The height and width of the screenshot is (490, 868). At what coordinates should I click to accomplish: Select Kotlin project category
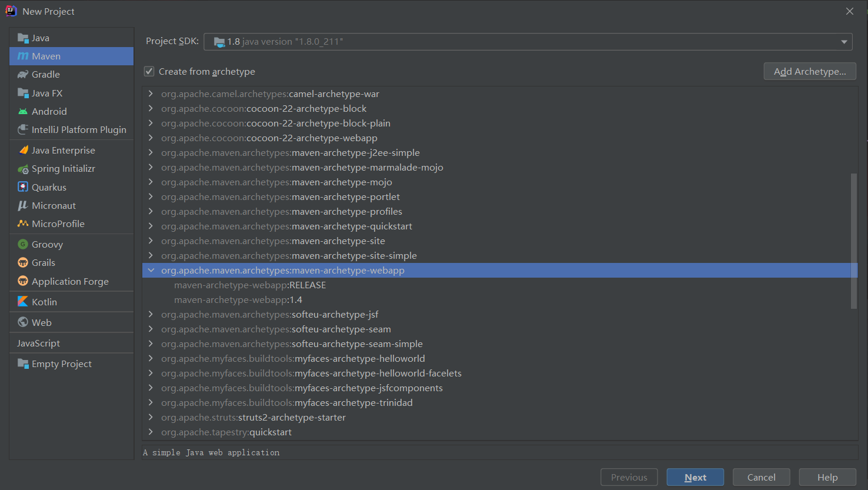[x=72, y=302]
